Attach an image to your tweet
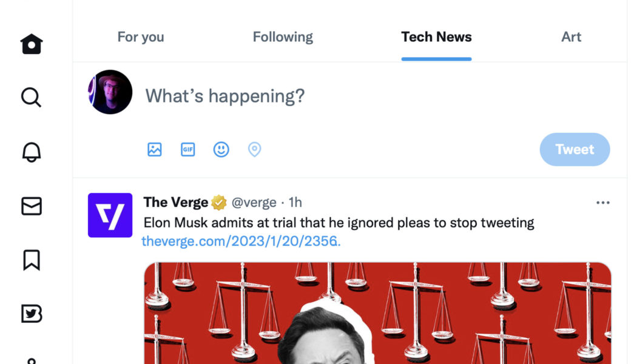Screen dimensions: 637x364 pyautogui.click(x=154, y=149)
